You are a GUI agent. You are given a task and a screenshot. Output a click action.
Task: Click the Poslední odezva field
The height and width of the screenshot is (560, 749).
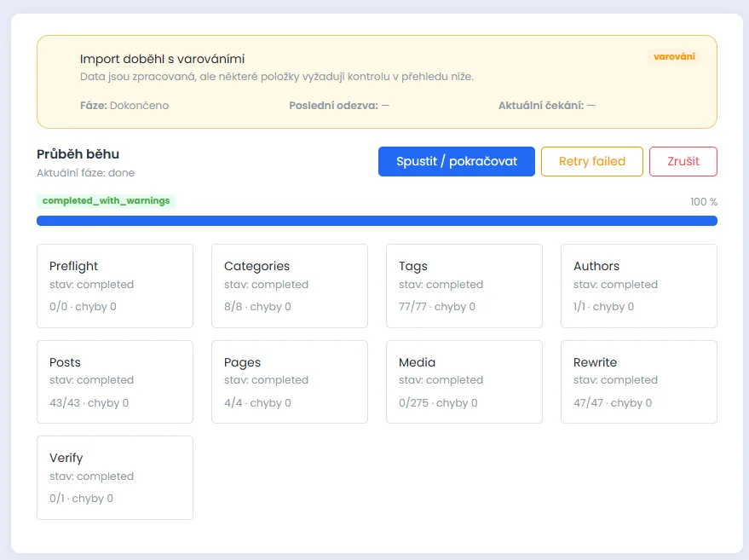339,105
